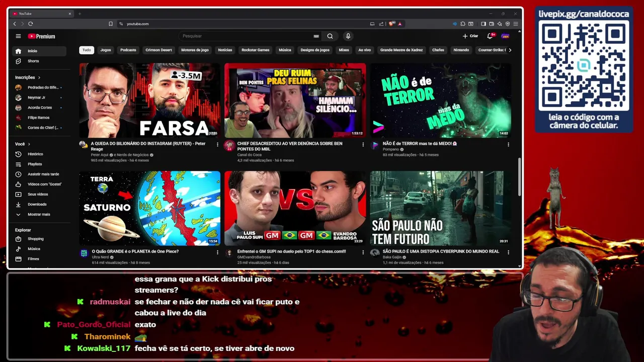Open Shorts in the sidebar

(39, 61)
